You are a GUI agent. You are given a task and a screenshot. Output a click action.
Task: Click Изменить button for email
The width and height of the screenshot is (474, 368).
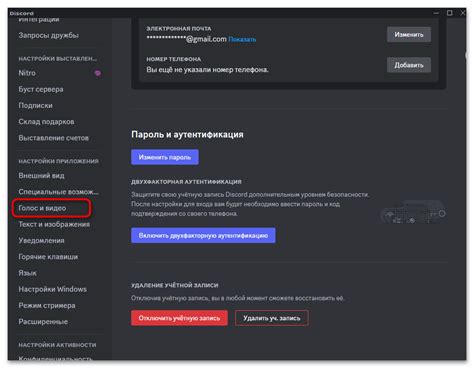click(409, 34)
